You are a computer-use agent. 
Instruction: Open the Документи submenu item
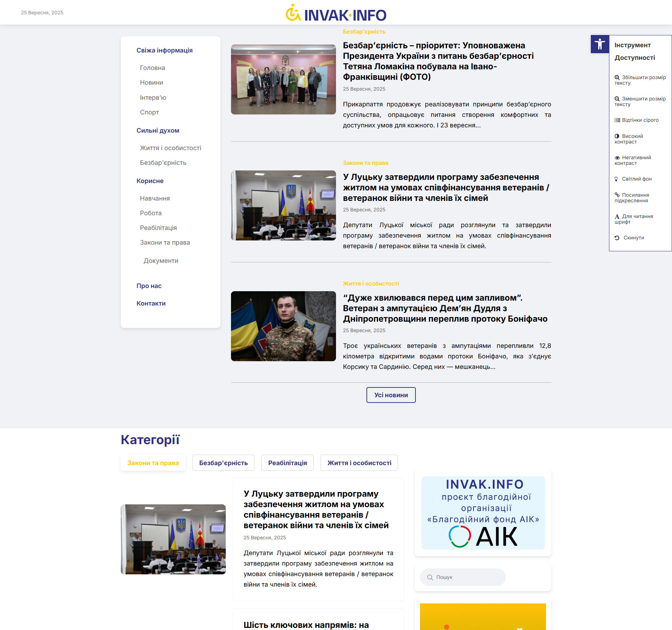point(161,261)
